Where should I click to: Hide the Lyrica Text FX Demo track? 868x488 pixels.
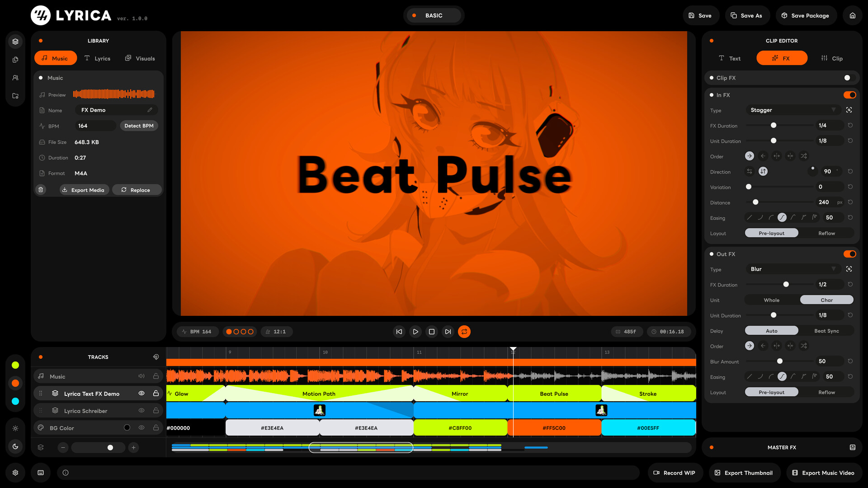[142, 393]
